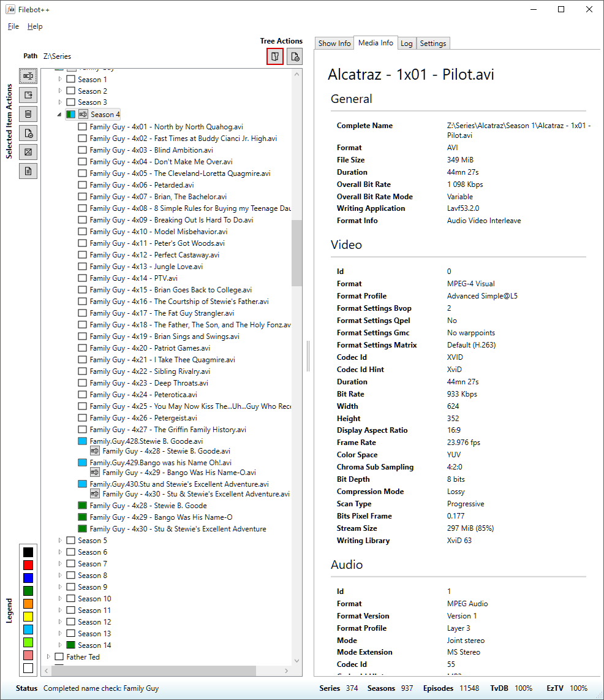
Task: Open the Log tab
Action: pyautogui.click(x=406, y=44)
